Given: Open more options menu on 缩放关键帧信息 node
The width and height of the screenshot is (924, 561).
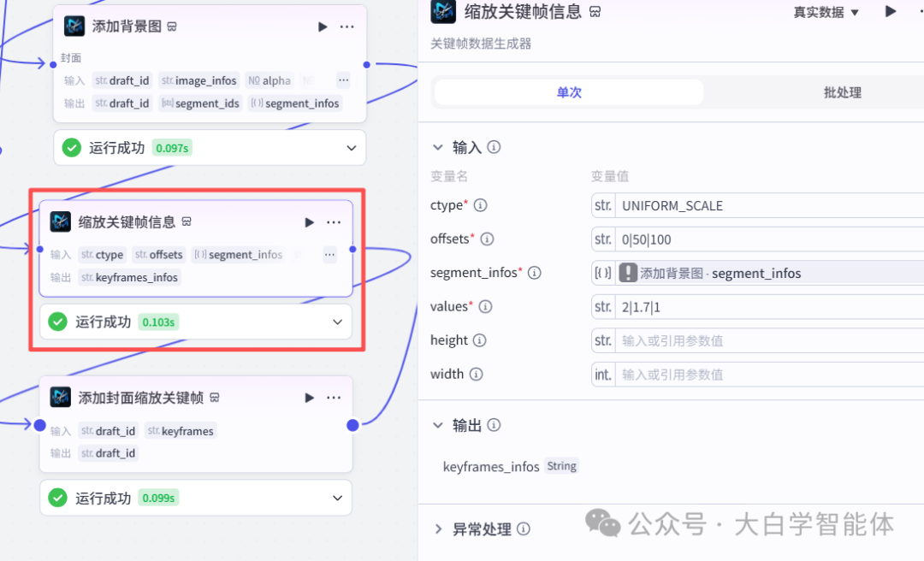Looking at the screenshot, I should pos(334,222).
